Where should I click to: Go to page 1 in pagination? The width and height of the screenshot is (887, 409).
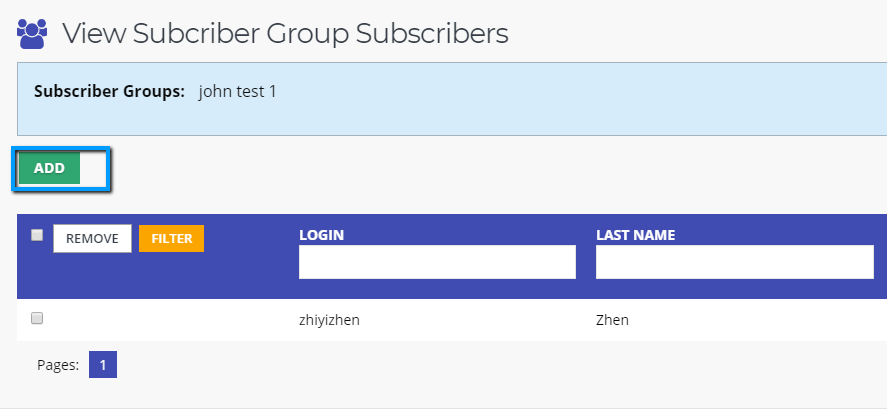tap(103, 365)
